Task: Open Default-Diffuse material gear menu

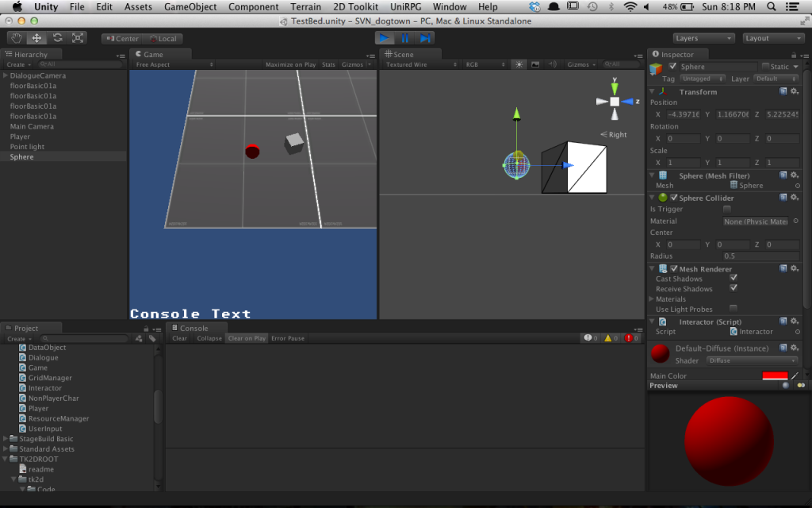Action: [x=795, y=348]
